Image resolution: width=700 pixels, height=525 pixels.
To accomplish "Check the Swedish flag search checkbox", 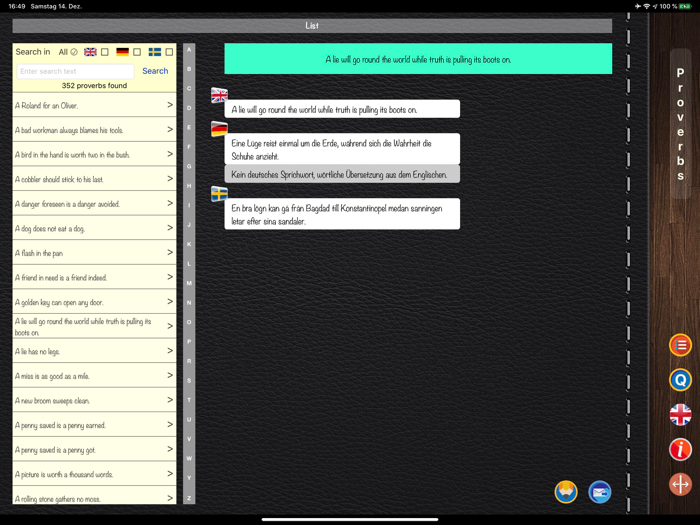I will [169, 52].
